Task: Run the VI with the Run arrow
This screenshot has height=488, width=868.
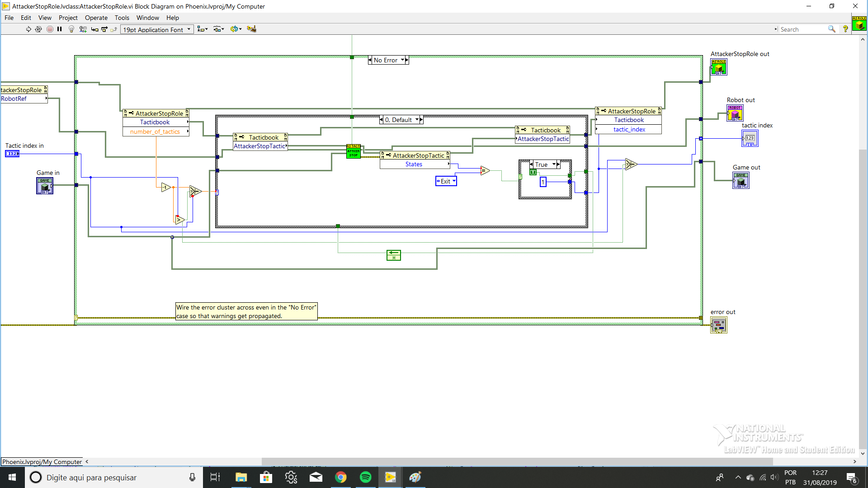Action: (28, 29)
